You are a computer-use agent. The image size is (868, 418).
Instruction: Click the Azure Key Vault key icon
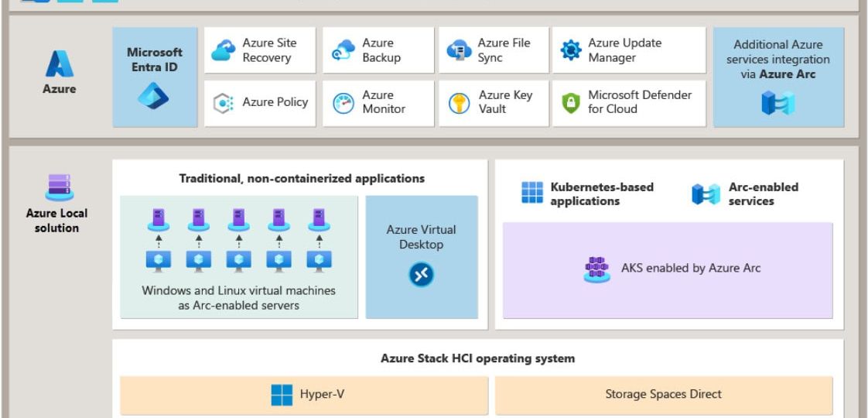click(x=460, y=103)
